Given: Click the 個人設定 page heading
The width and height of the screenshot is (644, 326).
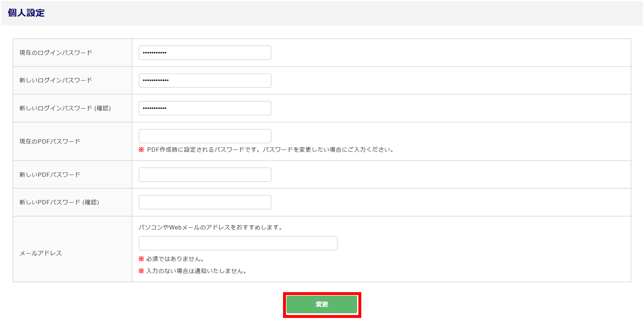Looking at the screenshot, I should (x=26, y=13).
